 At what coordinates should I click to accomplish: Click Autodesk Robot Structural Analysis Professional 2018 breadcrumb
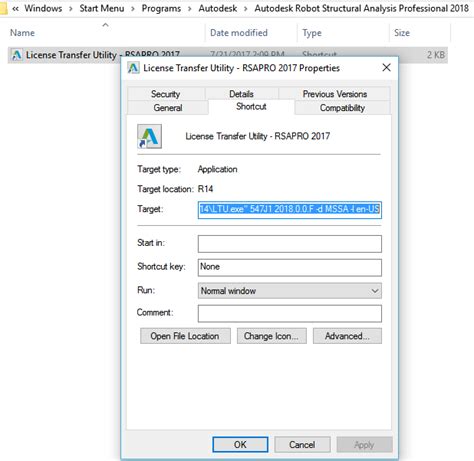pyautogui.click(x=361, y=8)
